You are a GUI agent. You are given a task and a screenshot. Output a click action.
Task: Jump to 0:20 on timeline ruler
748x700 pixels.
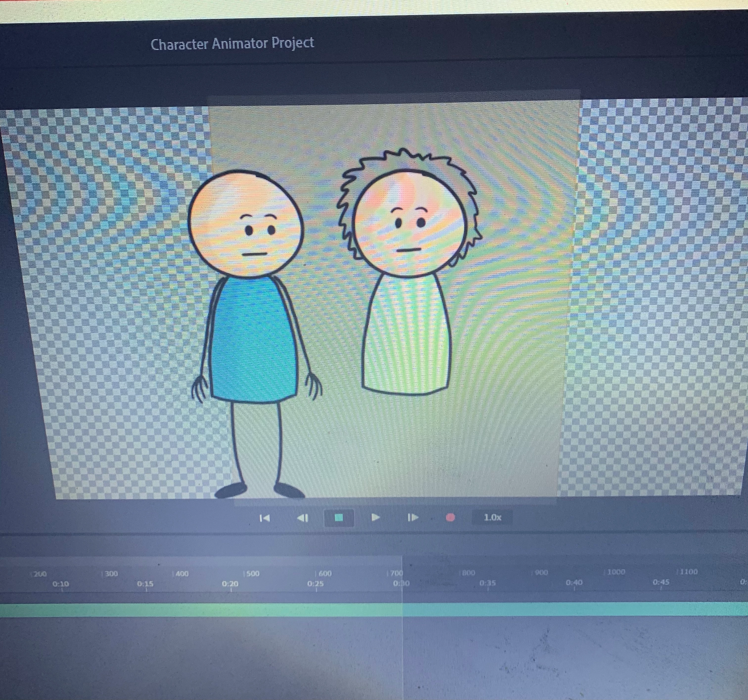coord(230,584)
